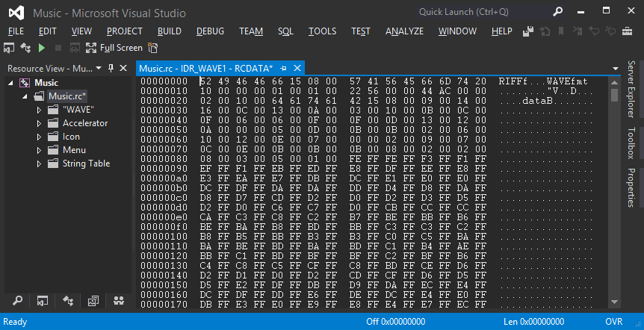The height and width of the screenshot is (330, 644).
Task: Open the PROJECT menu
Action: (125, 31)
